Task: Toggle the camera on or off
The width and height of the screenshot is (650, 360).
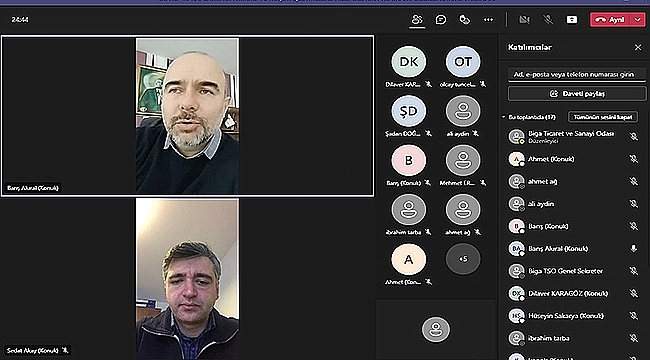Action: pos(524,19)
